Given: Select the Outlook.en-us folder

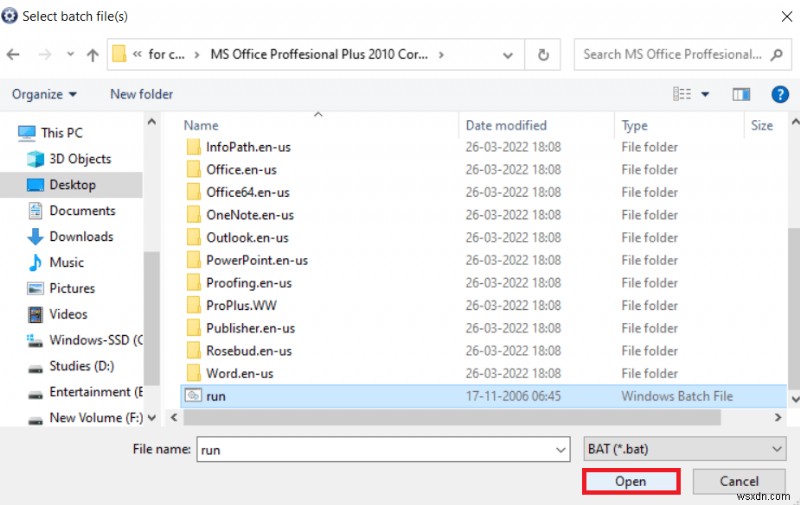Looking at the screenshot, I should [247, 238].
